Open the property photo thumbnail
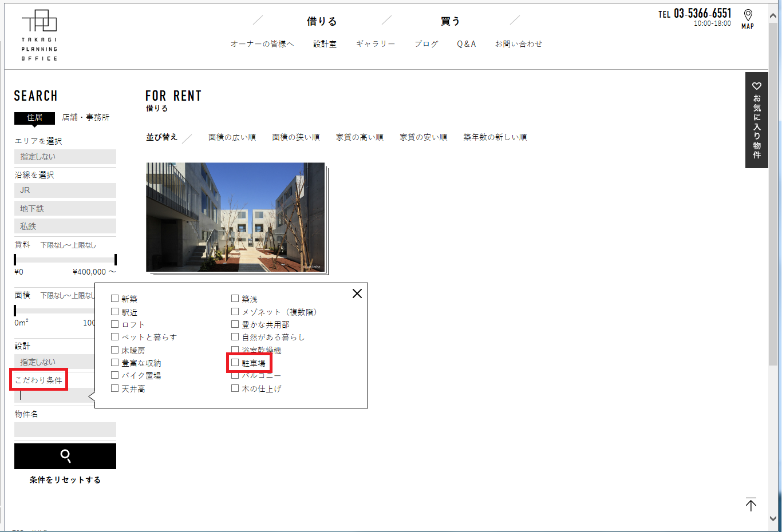This screenshot has height=532, width=782. [x=235, y=217]
